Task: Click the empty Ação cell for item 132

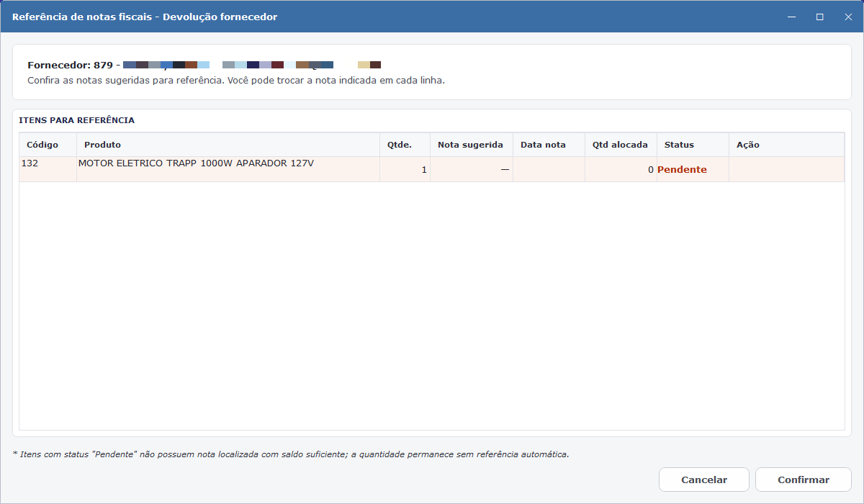Action: pyautogui.click(x=786, y=169)
